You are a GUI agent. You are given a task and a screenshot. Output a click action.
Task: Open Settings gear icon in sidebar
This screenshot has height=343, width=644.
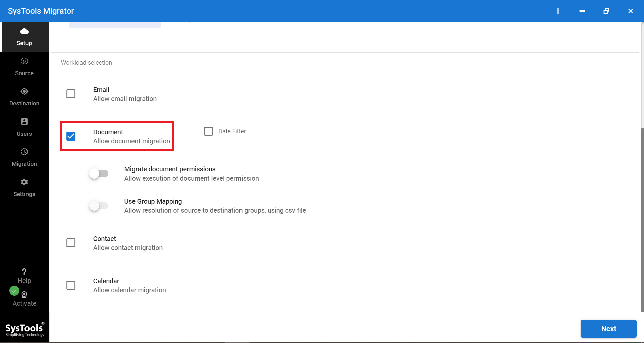click(x=24, y=182)
